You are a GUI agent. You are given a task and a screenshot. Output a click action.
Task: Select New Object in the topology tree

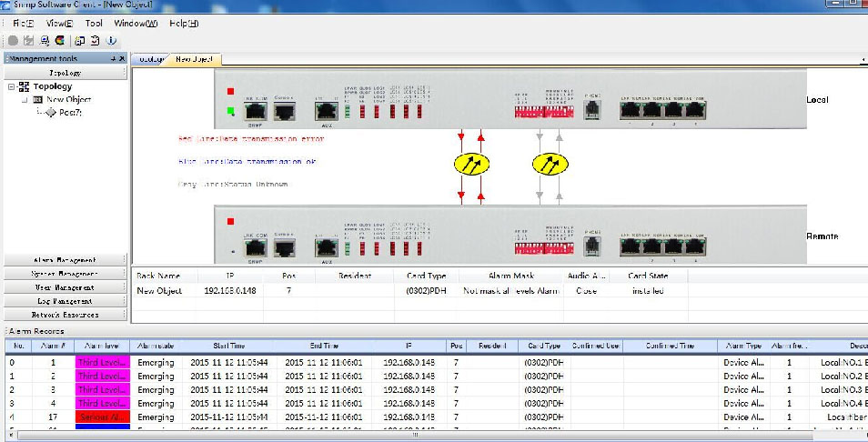(x=68, y=99)
